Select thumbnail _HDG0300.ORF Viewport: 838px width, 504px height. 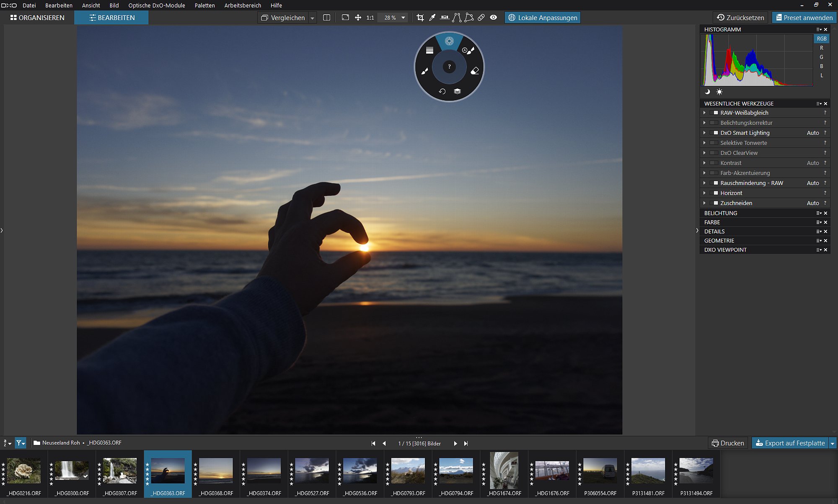(72, 474)
